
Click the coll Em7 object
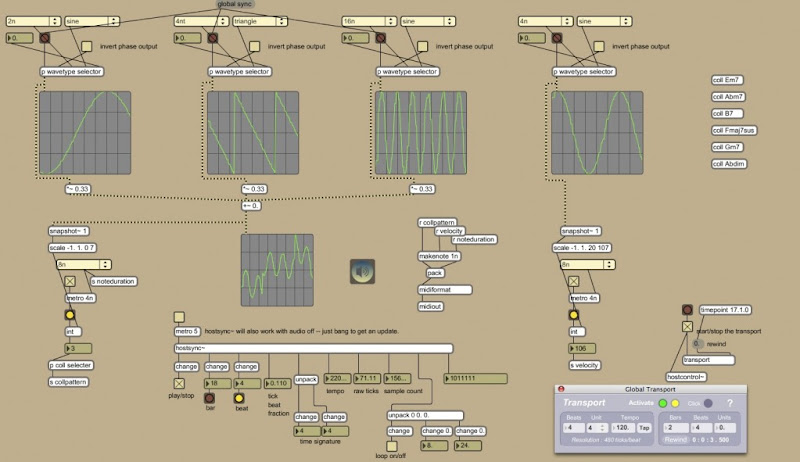point(727,80)
